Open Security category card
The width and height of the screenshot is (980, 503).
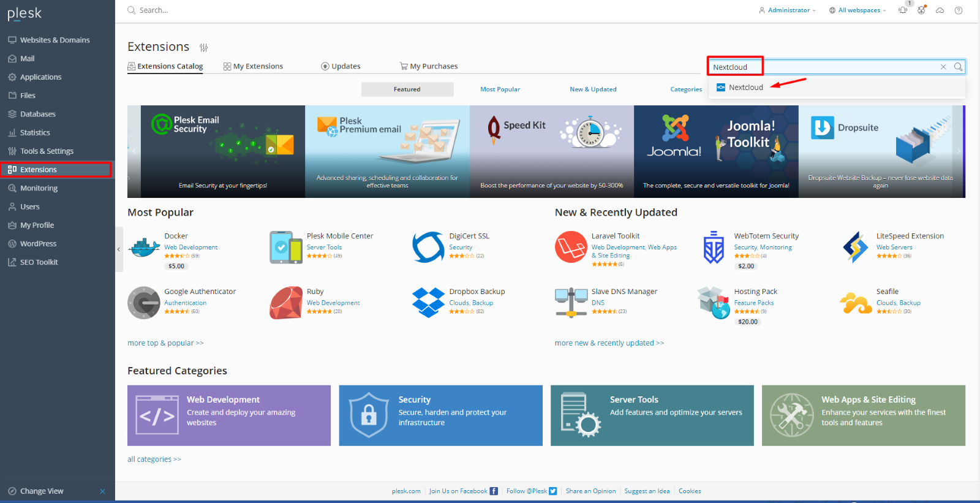(440, 415)
